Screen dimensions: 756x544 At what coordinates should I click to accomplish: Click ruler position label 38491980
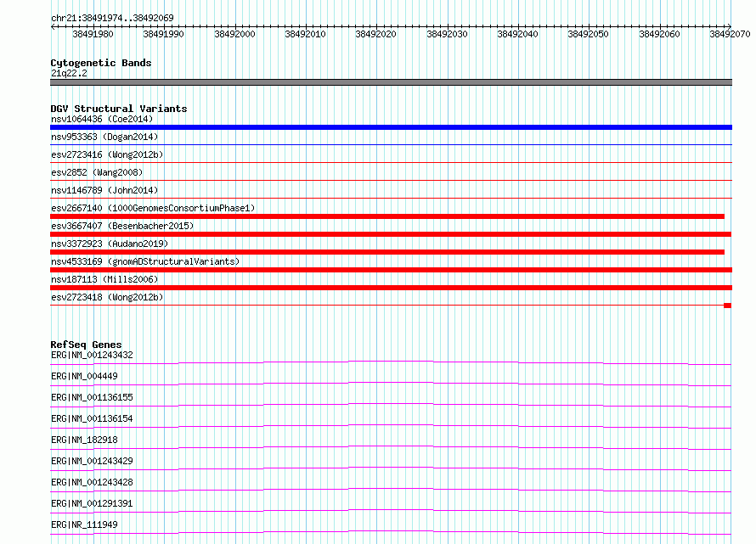tap(93, 34)
